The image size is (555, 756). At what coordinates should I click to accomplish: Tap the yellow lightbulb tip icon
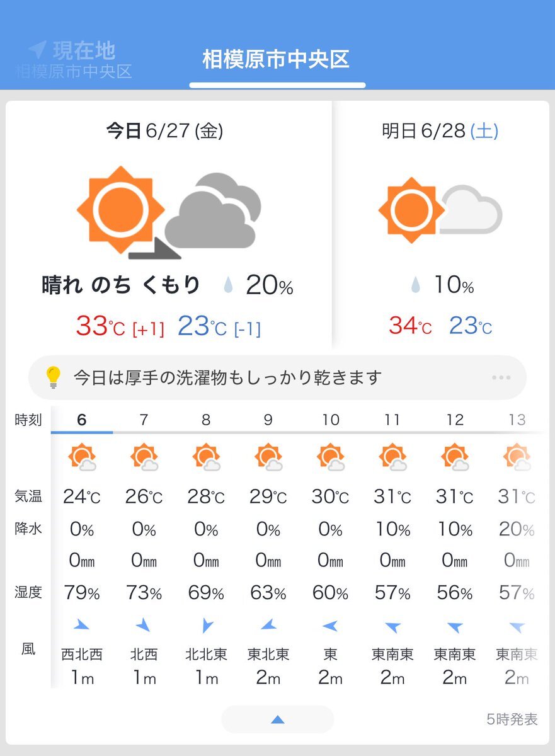coord(53,377)
